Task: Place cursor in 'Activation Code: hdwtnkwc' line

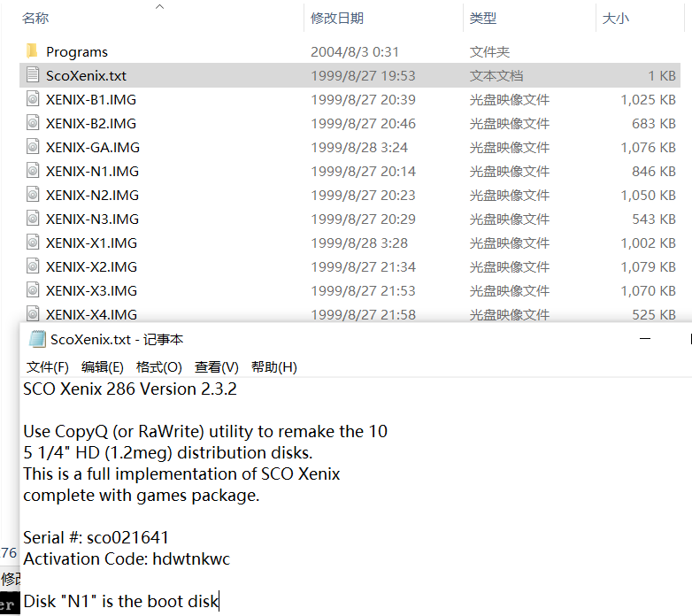Action: (127, 558)
